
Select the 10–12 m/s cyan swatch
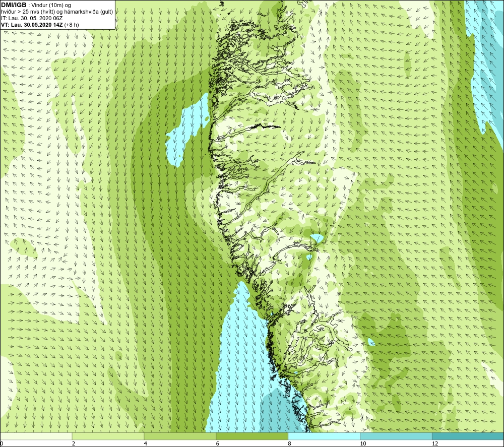(x=396, y=436)
